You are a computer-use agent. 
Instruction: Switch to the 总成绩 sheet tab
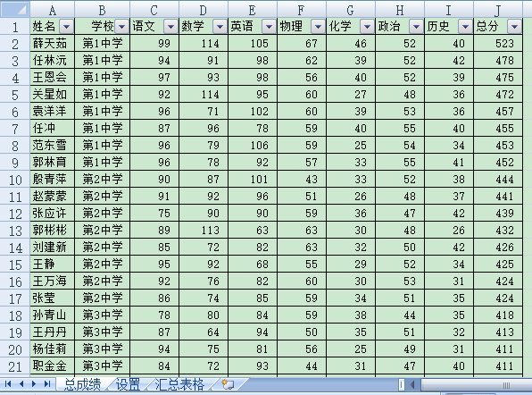click(x=83, y=384)
